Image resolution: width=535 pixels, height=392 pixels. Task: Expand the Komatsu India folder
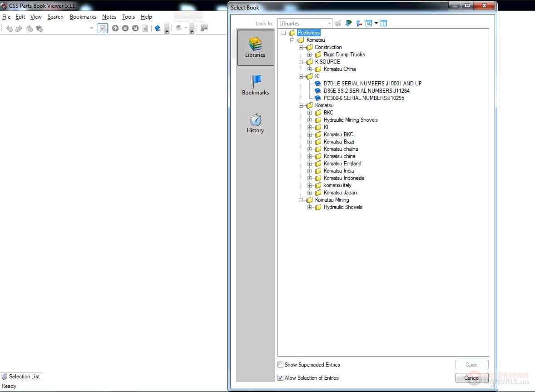pos(309,171)
